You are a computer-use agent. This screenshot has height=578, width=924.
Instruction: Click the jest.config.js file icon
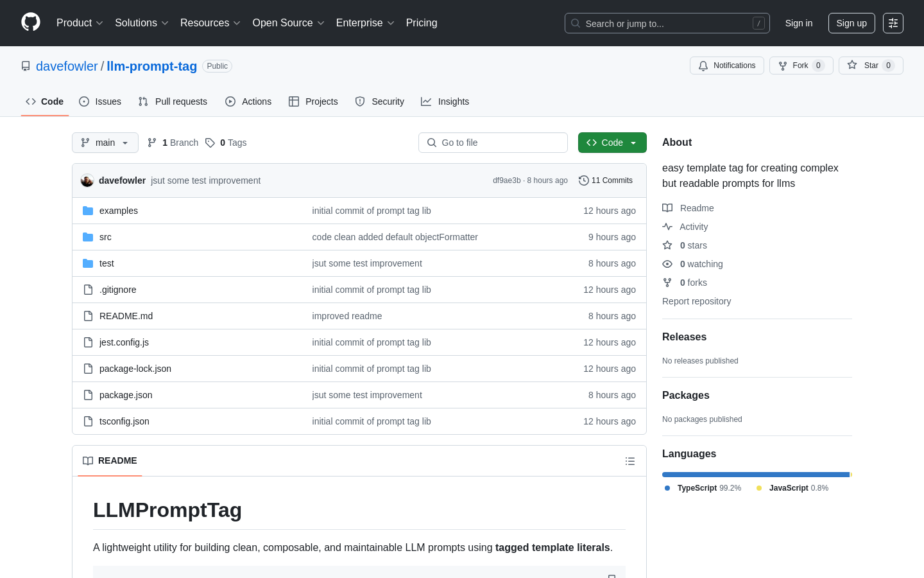coord(88,342)
